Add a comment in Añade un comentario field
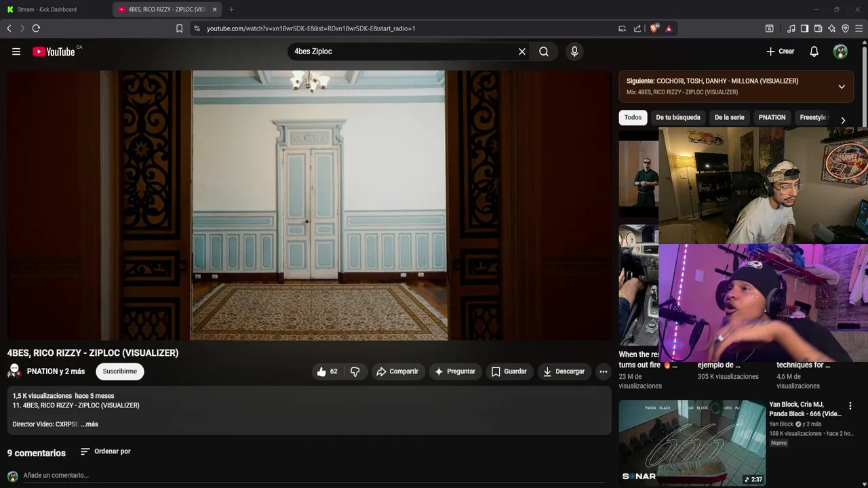Viewport: 868px width, 488px height. tap(313, 476)
